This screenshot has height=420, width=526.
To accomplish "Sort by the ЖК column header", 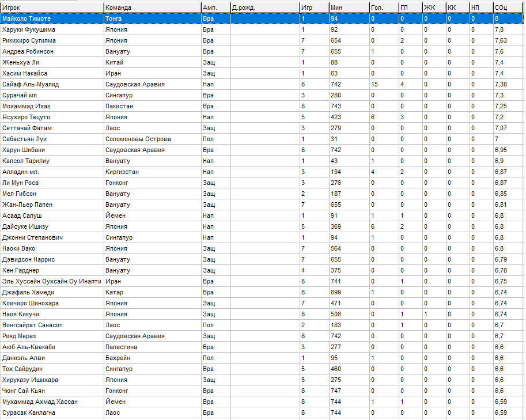I will coord(433,7).
